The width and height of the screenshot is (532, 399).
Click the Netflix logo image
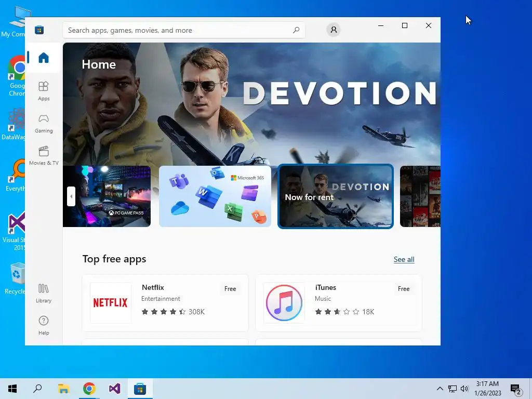[x=110, y=303]
